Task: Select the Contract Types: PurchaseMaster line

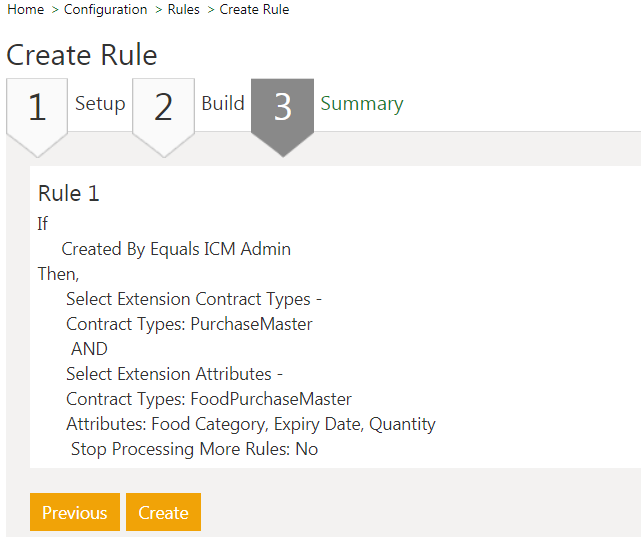Action: 189,324
